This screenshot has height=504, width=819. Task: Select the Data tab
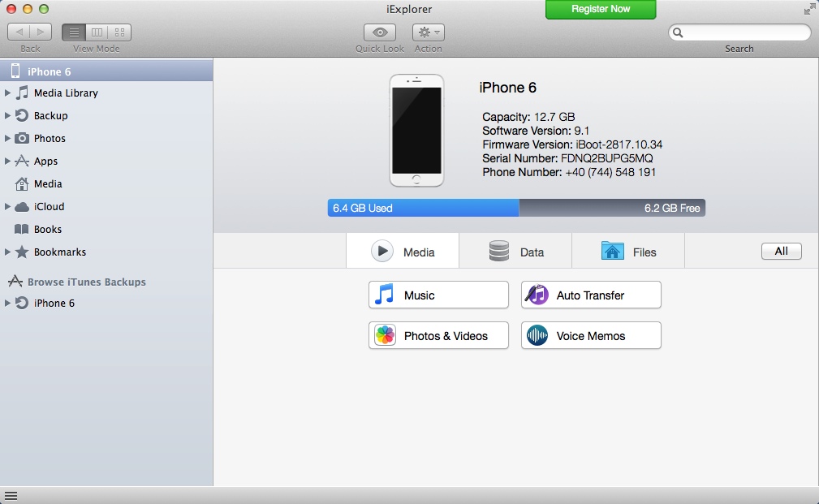pos(515,252)
